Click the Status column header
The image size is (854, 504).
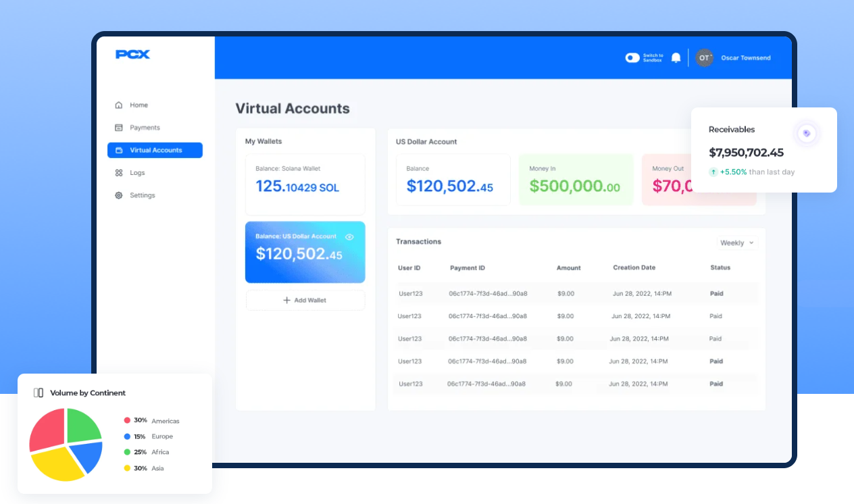(720, 268)
